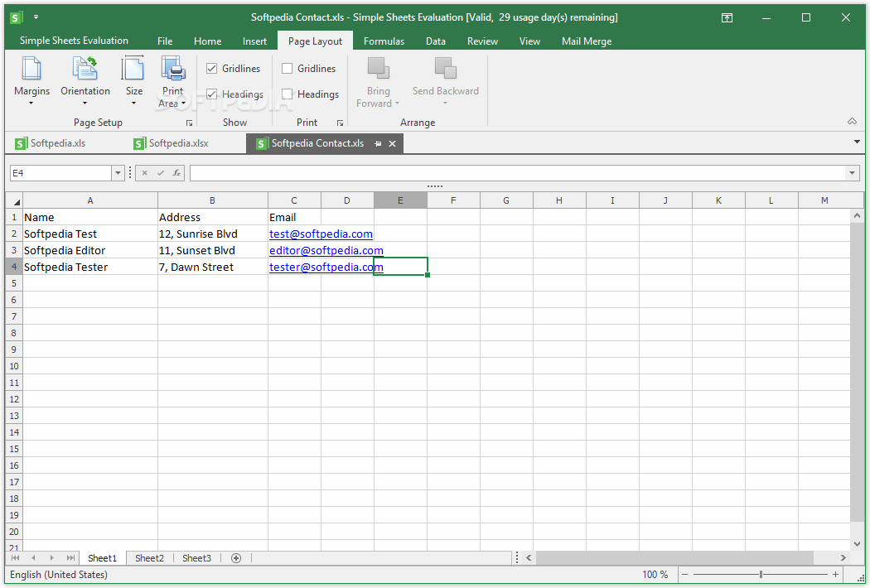Click the ribbon display options icon
Image resolution: width=870 pixels, height=588 pixels.
(727, 17)
